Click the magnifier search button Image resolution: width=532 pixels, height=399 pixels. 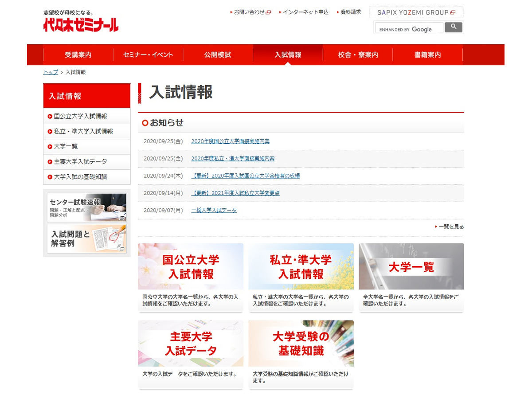(454, 27)
